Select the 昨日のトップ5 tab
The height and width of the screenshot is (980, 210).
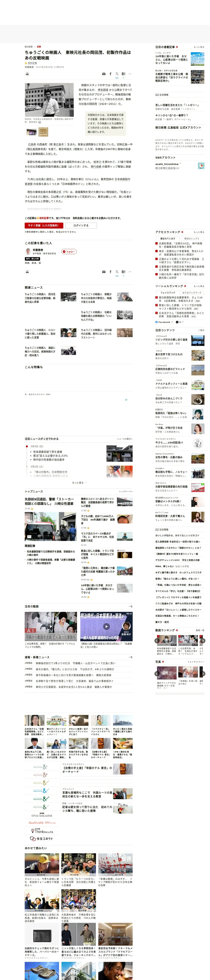192,238
